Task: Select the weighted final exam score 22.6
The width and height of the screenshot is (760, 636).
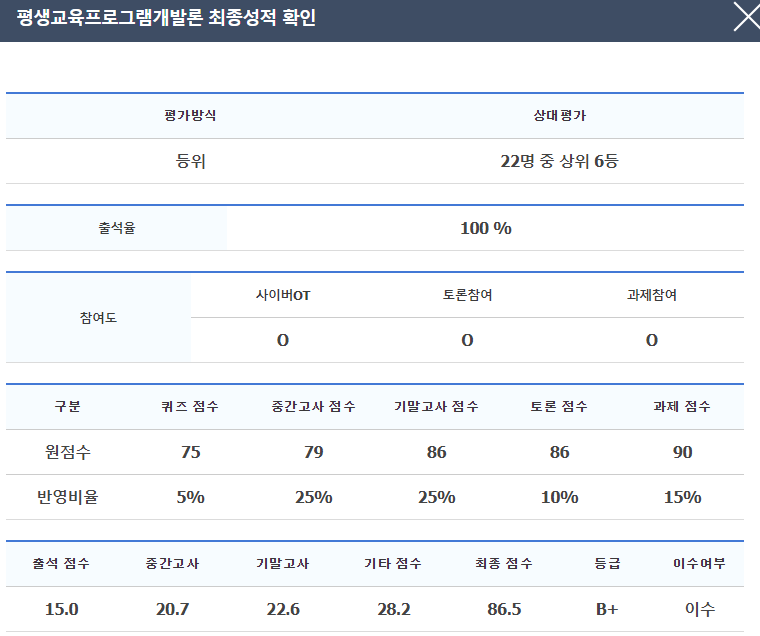Action: pyautogui.click(x=283, y=609)
